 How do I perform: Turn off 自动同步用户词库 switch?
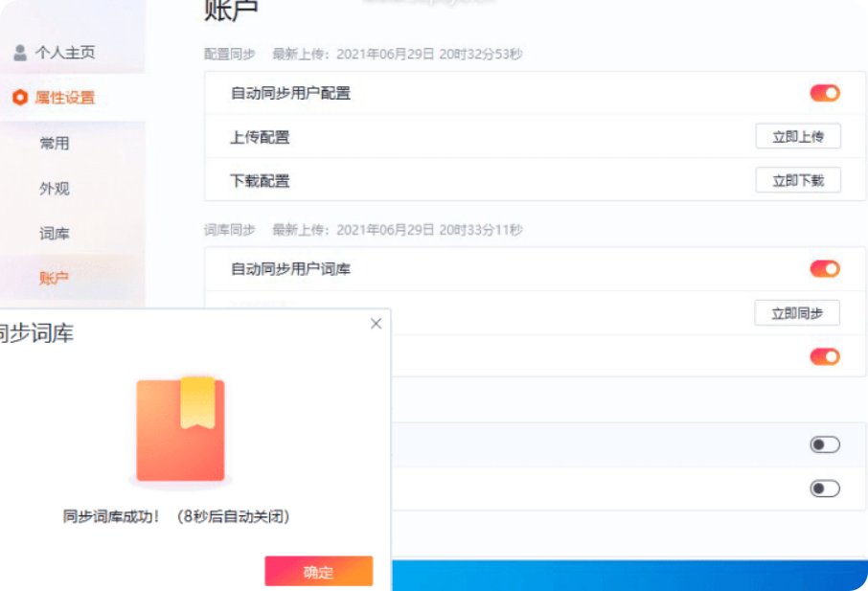point(824,269)
